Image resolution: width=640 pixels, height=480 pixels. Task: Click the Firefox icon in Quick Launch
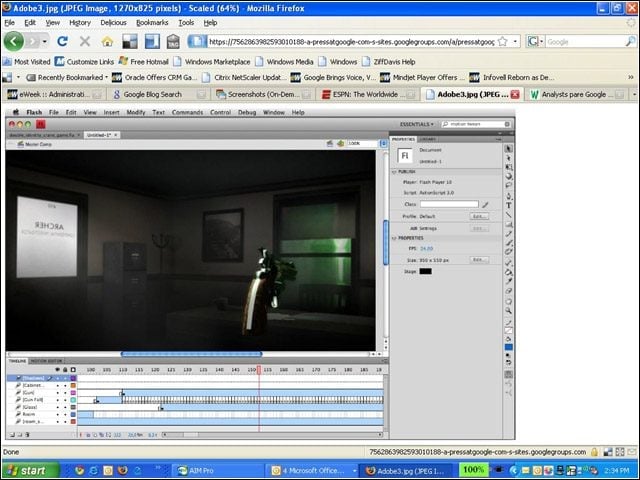pos(122,471)
